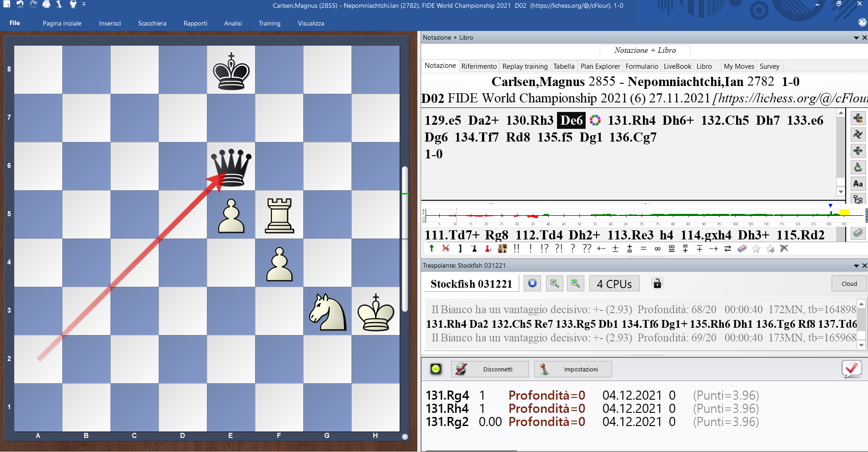This screenshot has height=452, width=868.
Task: Click the microscope button in notation sidebar
Action: tap(858, 168)
